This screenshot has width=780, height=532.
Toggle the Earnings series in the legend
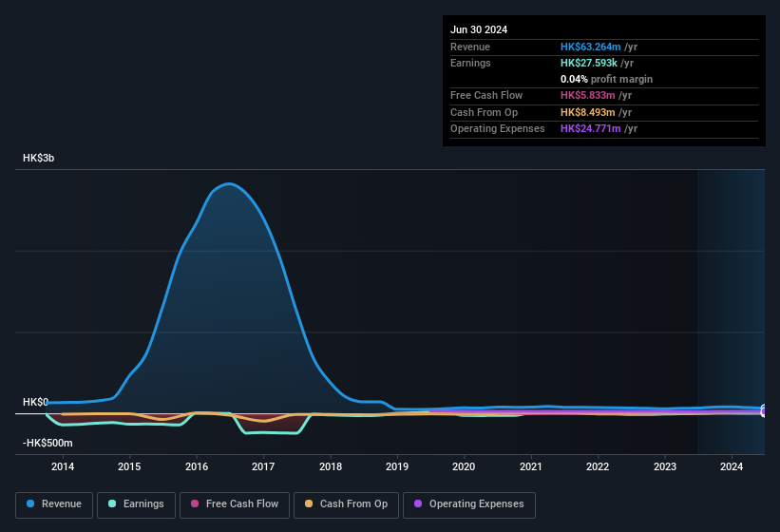(136, 504)
